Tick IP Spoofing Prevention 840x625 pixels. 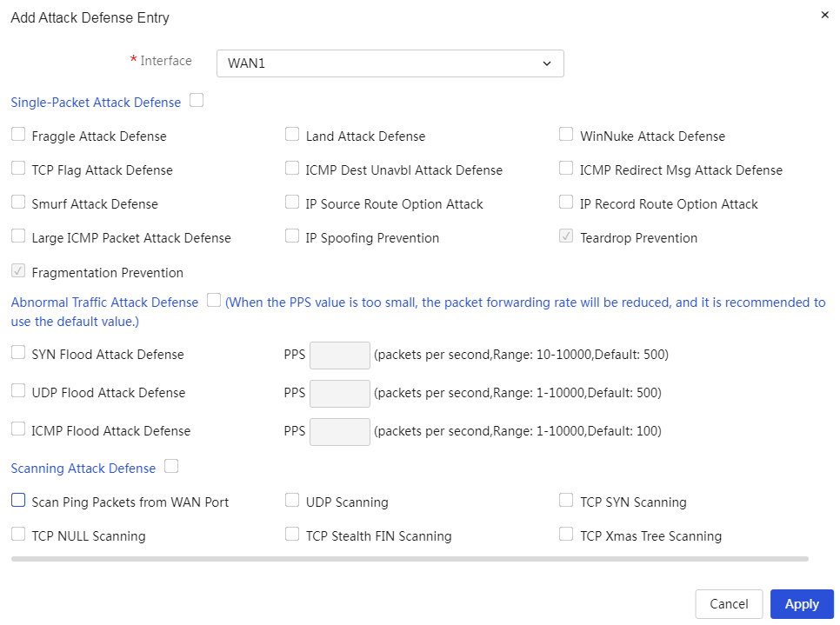coord(292,236)
